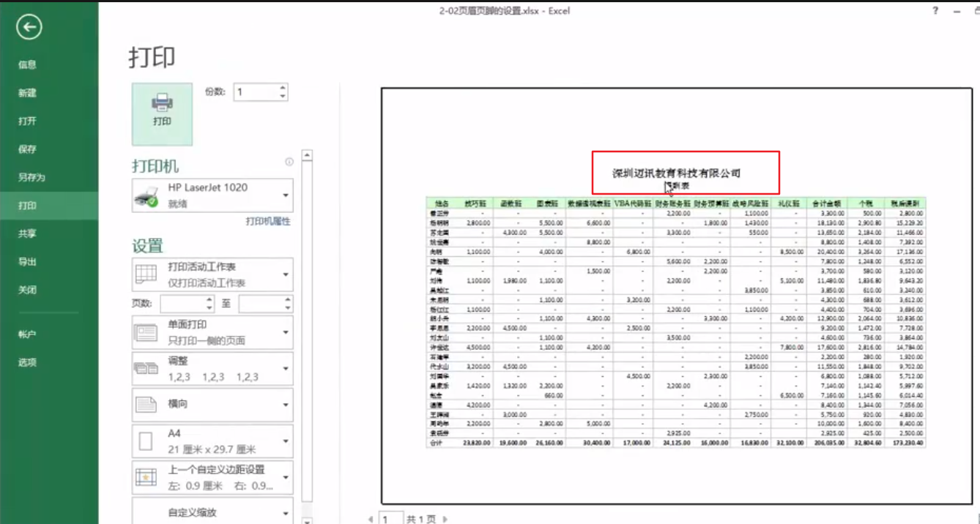The height and width of the screenshot is (524, 980).
Task: Expand the 打印活动工作表 dropdown
Action: pyautogui.click(x=212, y=274)
